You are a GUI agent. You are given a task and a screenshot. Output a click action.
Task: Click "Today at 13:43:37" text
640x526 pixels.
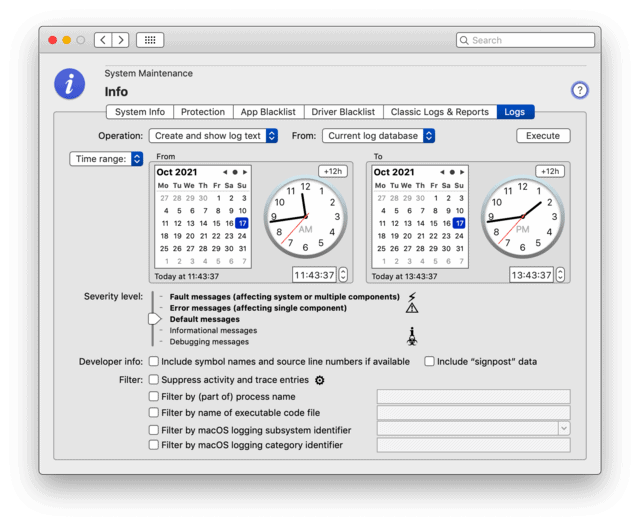pos(404,276)
